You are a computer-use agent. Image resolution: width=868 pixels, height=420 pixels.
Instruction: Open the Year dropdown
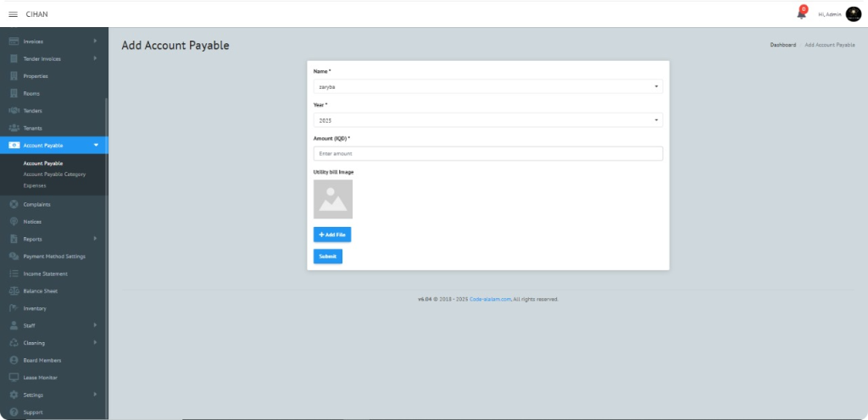pyautogui.click(x=487, y=121)
